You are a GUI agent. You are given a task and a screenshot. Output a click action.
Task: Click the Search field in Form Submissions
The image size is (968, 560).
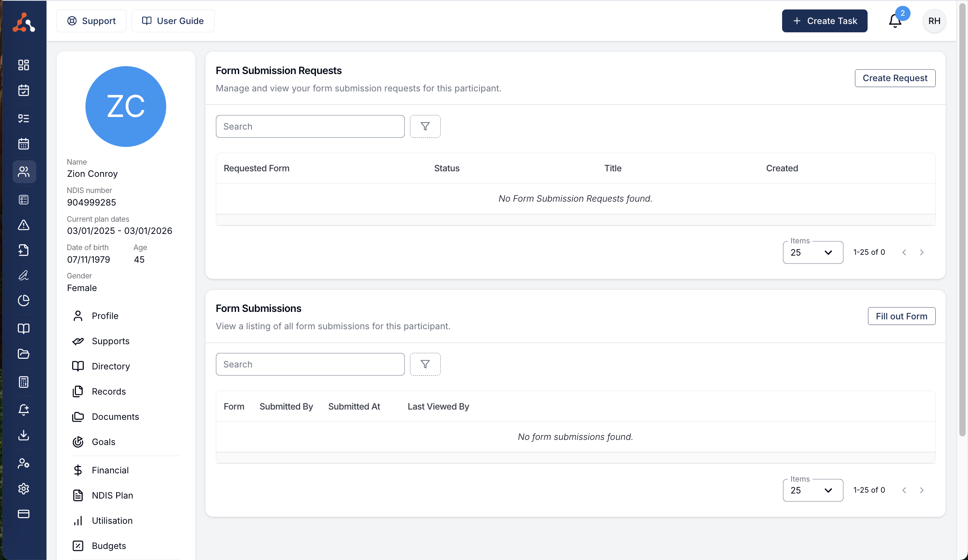click(310, 364)
